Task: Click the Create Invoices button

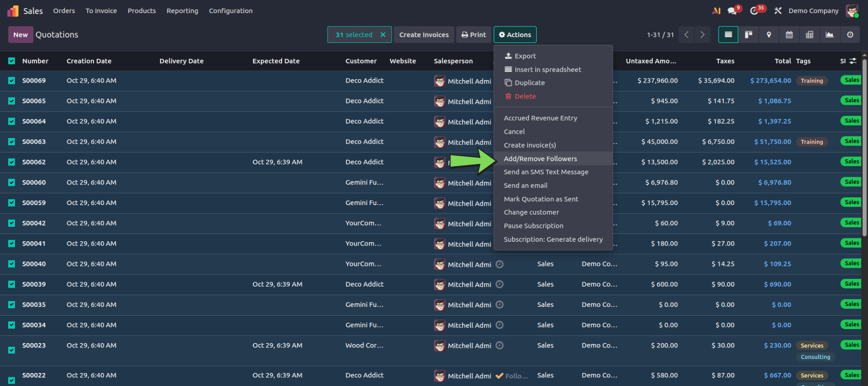Action: pyautogui.click(x=423, y=35)
